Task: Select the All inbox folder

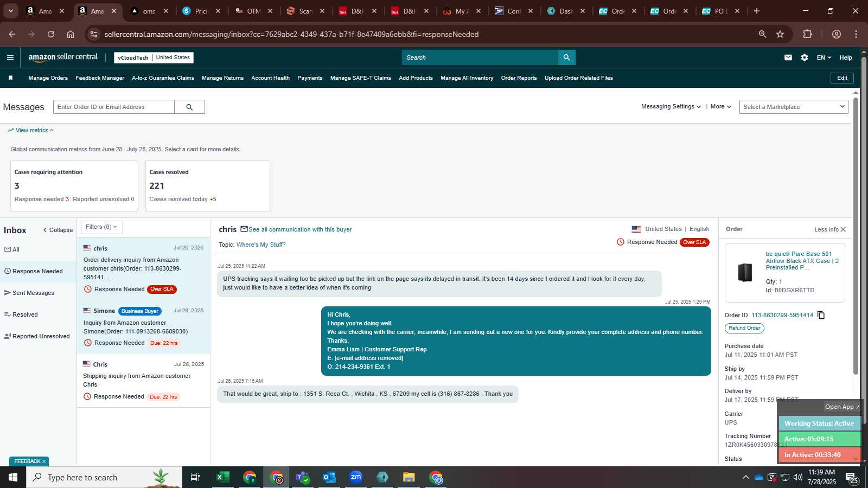Action: (x=12, y=249)
